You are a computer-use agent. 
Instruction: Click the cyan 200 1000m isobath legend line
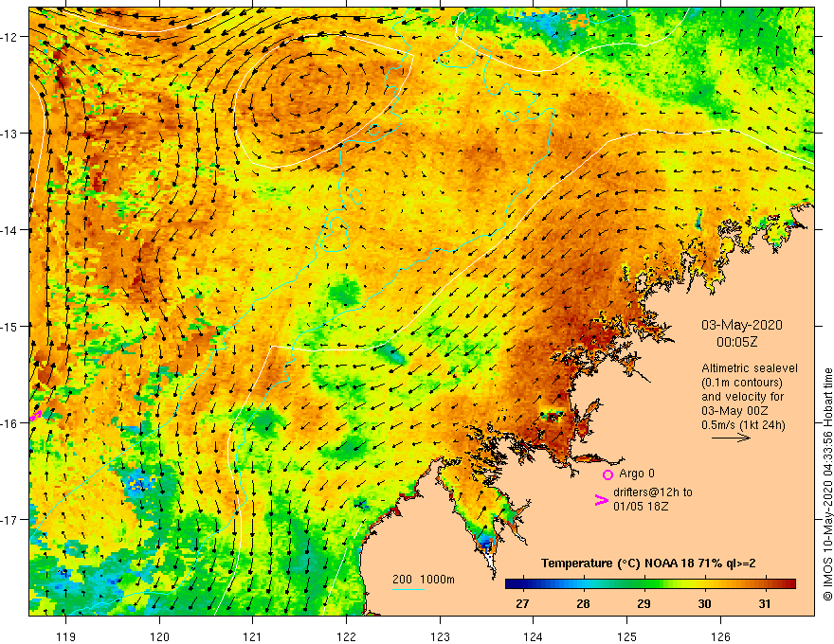[x=408, y=590]
